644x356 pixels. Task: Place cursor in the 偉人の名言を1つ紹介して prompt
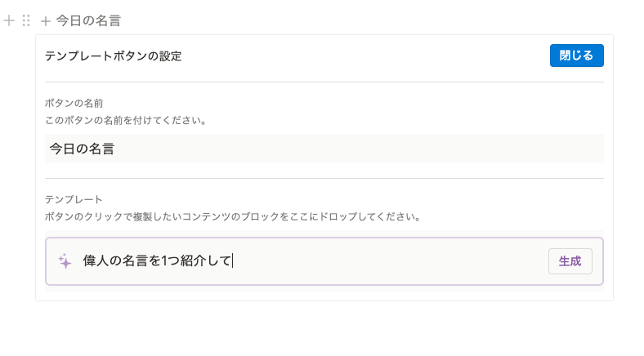click(x=158, y=260)
